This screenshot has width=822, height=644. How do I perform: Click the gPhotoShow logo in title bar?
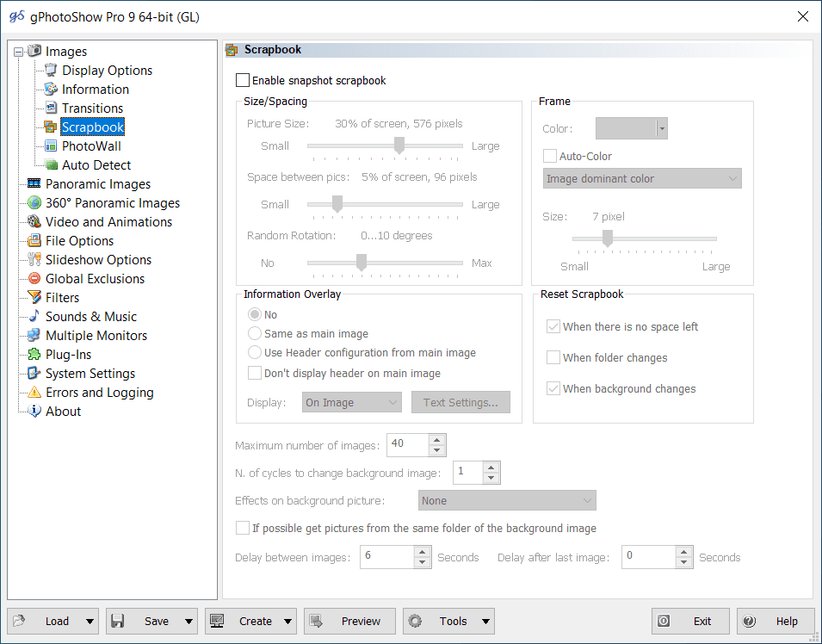[x=16, y=16]
